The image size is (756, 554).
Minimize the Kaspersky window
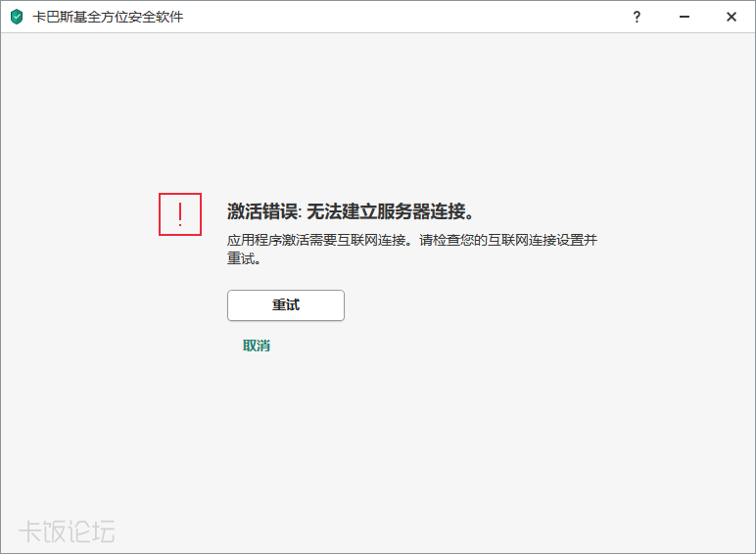[685, 17]
